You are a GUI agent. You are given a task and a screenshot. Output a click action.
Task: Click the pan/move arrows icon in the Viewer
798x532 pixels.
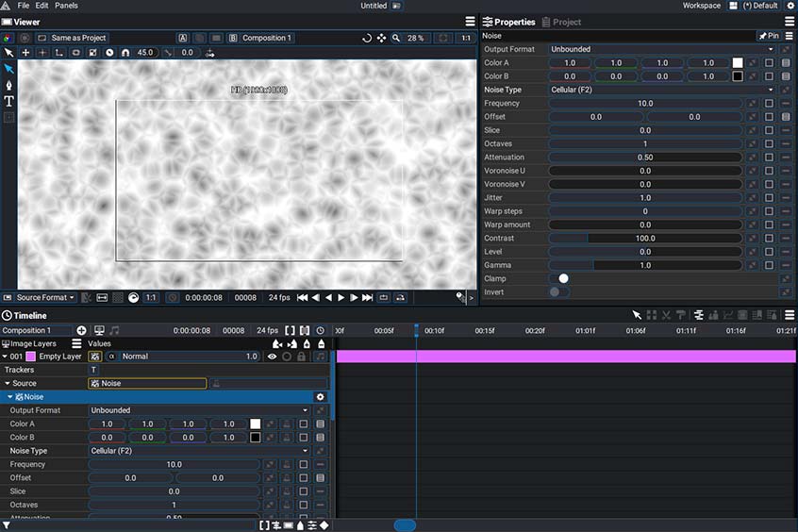point(381,38)
